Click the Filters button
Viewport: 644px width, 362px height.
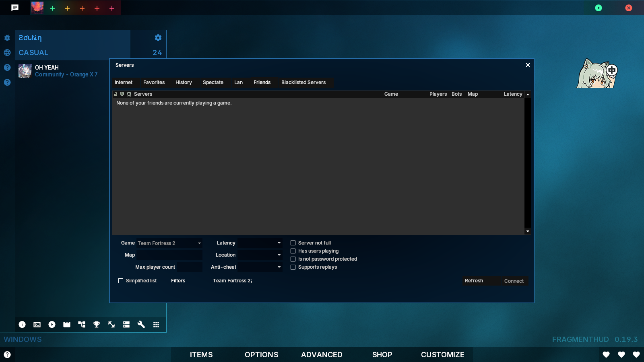pos(178,281)
